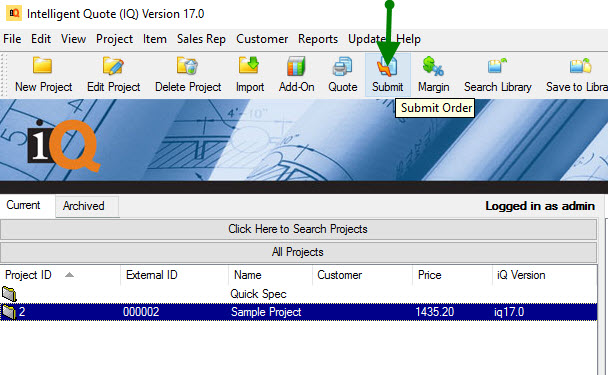
Task: Sort by the External ID column header
Action: coord(174,275)
